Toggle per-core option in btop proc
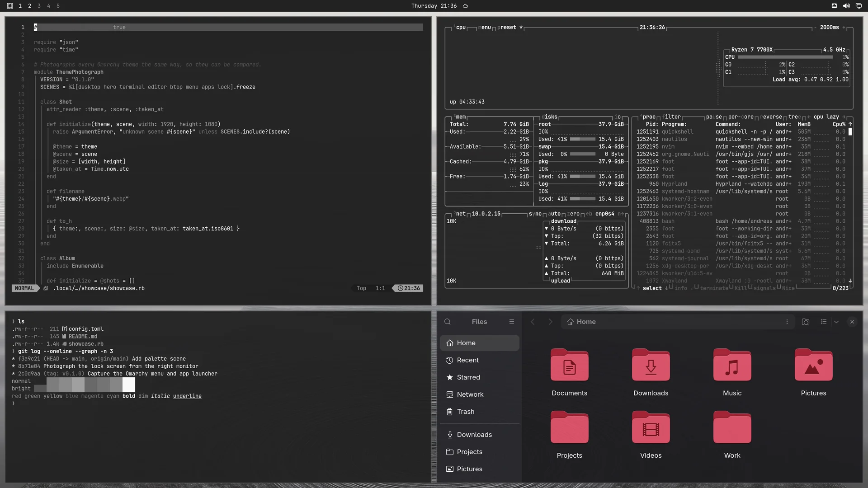 (741, 117)
